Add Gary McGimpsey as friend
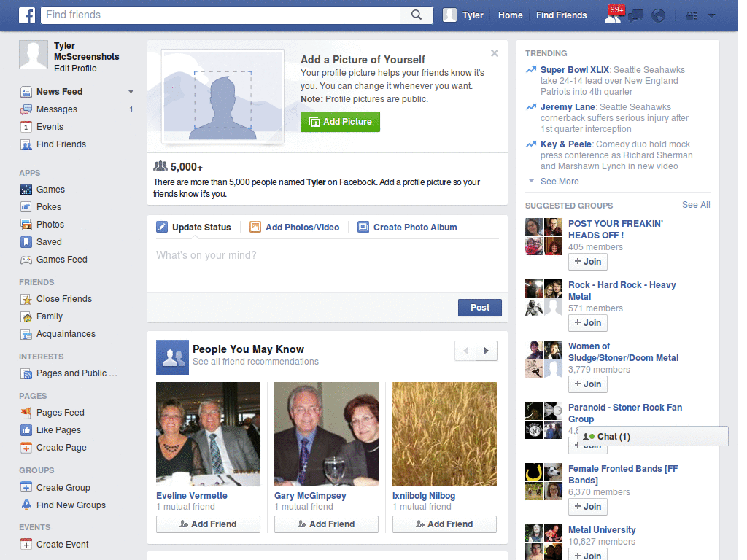The image size is (747, 560). point(326,524)
